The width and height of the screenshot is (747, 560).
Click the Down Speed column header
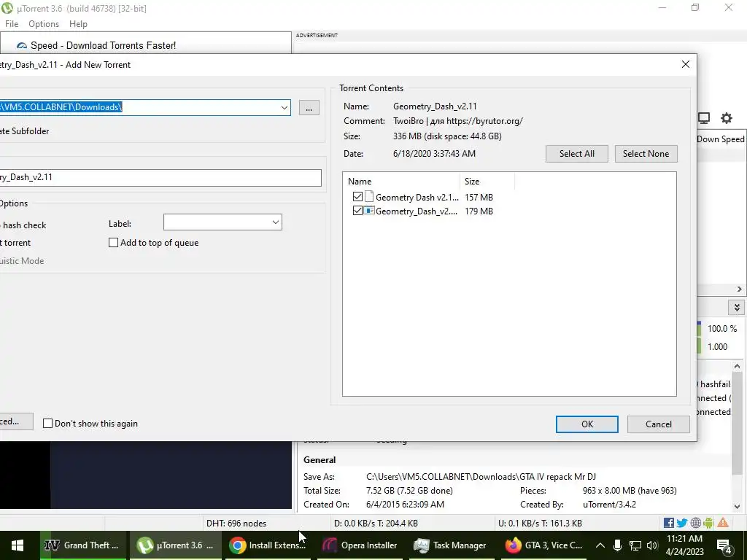[720, 139]
